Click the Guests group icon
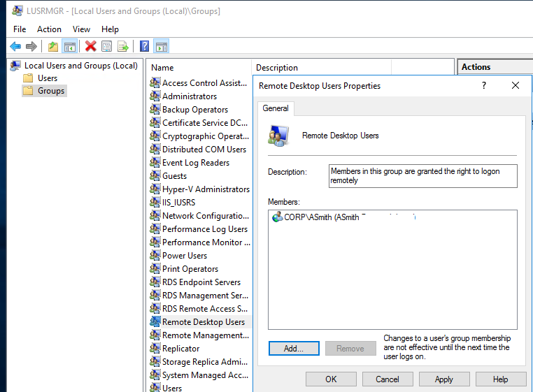The height and width of the screenshot is (392, 533). [155, 176]
